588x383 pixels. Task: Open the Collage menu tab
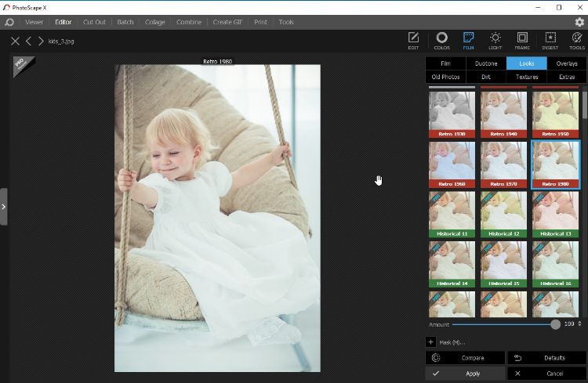pos(154,22)
